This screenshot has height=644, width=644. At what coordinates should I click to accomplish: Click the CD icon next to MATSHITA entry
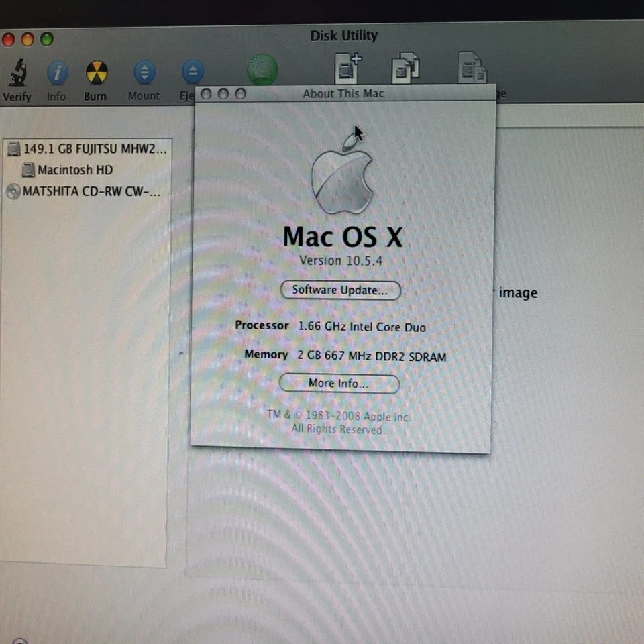13,192
